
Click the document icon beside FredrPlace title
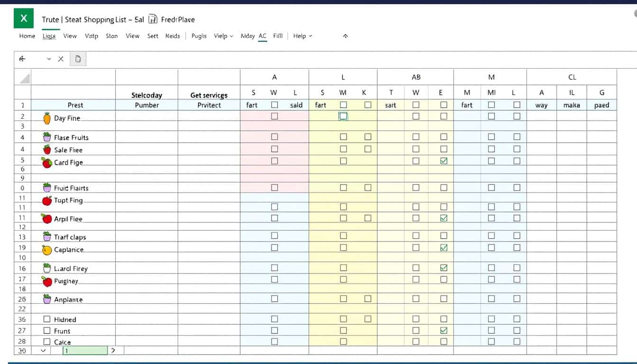point(153,19)
